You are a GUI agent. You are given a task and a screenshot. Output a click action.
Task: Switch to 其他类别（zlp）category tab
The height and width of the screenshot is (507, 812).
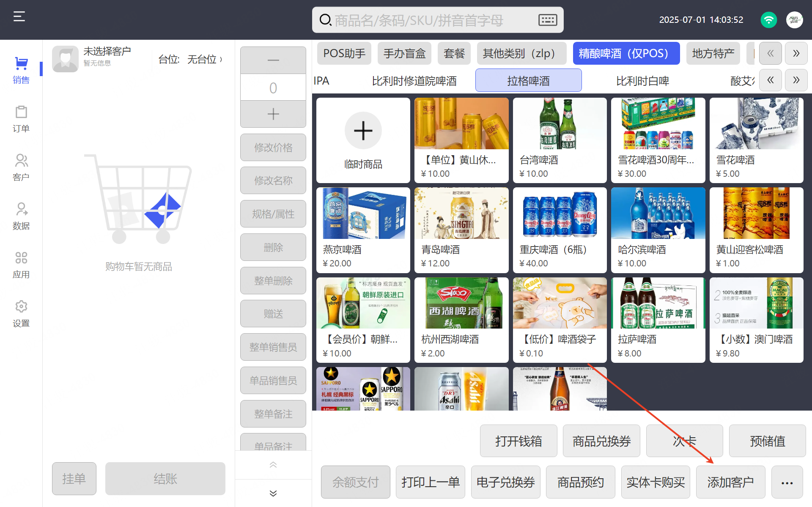click(x=521, y=53)
